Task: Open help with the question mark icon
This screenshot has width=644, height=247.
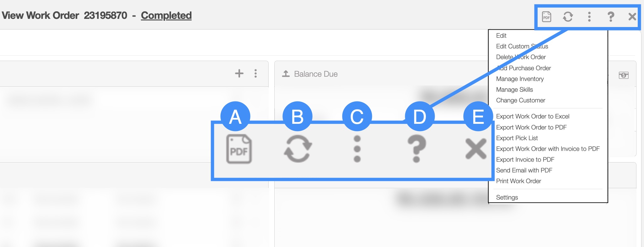Action: 610,17
